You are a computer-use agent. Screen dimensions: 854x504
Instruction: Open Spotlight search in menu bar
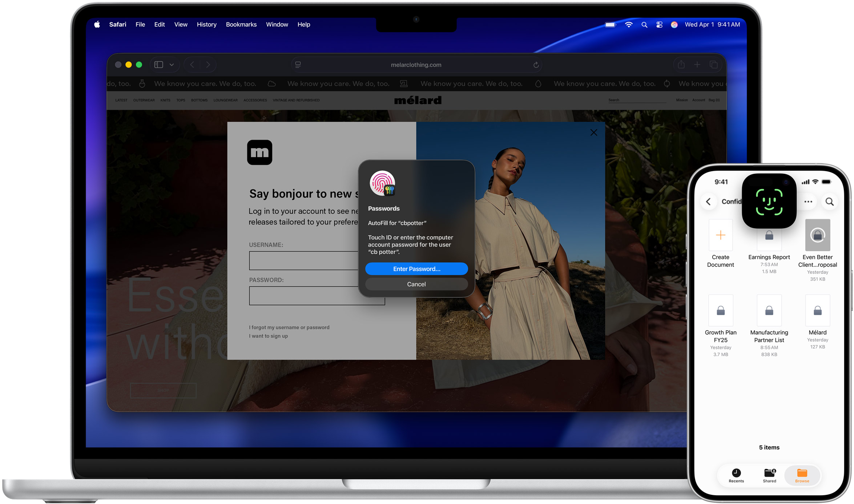[644, 24]
